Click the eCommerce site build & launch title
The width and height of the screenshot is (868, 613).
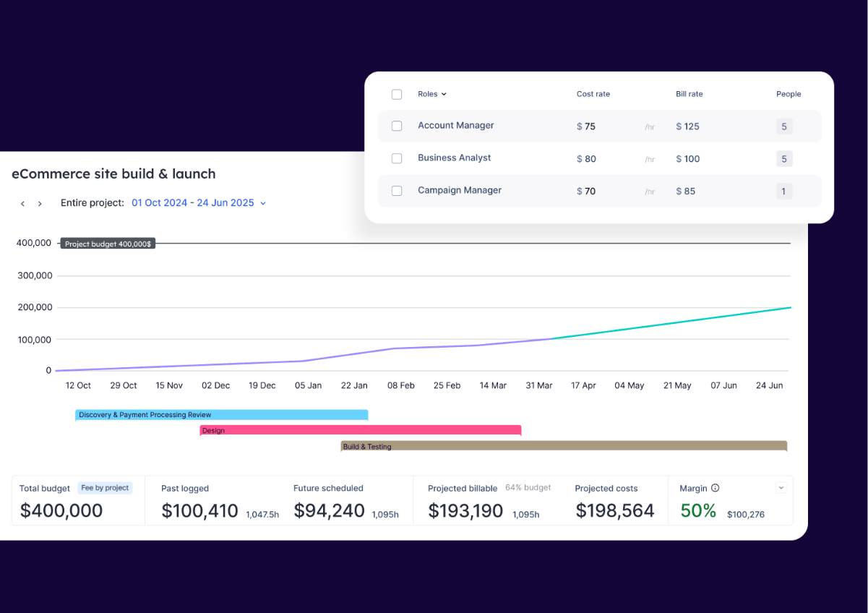(113, 173)
